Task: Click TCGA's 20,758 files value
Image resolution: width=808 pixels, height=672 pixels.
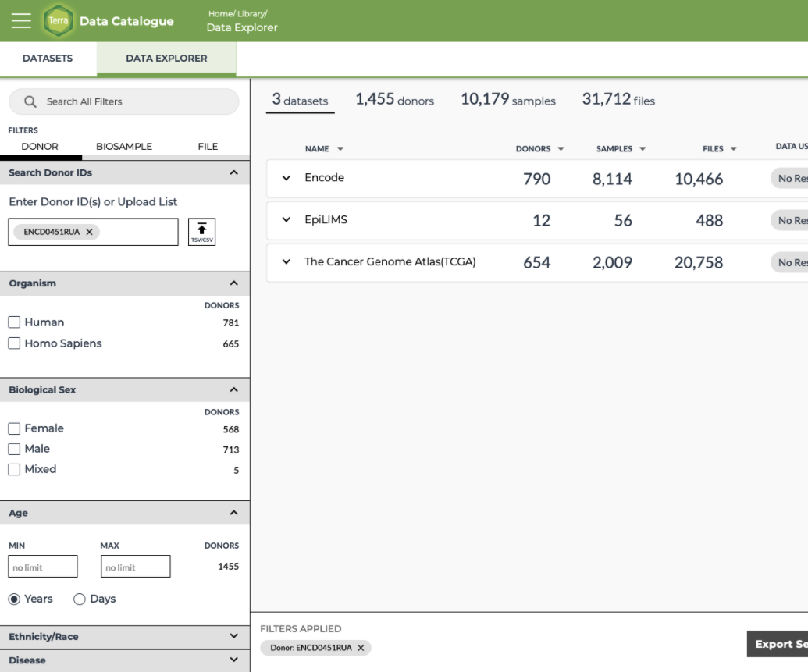Action: [699, 262]
